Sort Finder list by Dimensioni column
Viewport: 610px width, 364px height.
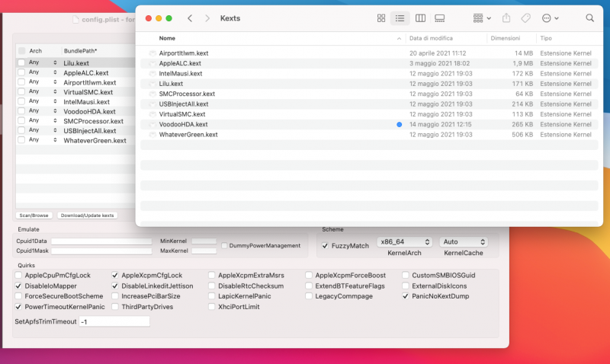pyautogui.click(x=505, y=38)
